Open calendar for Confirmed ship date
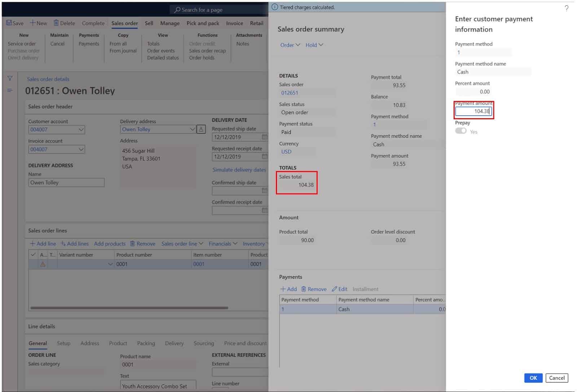The image size is (577, 392). [x=264, y=190]
